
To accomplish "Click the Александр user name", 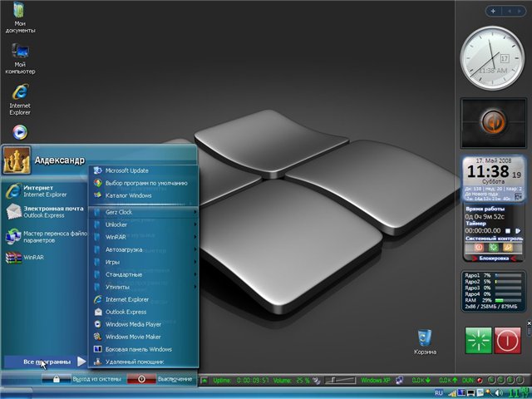I will (60, 160).
